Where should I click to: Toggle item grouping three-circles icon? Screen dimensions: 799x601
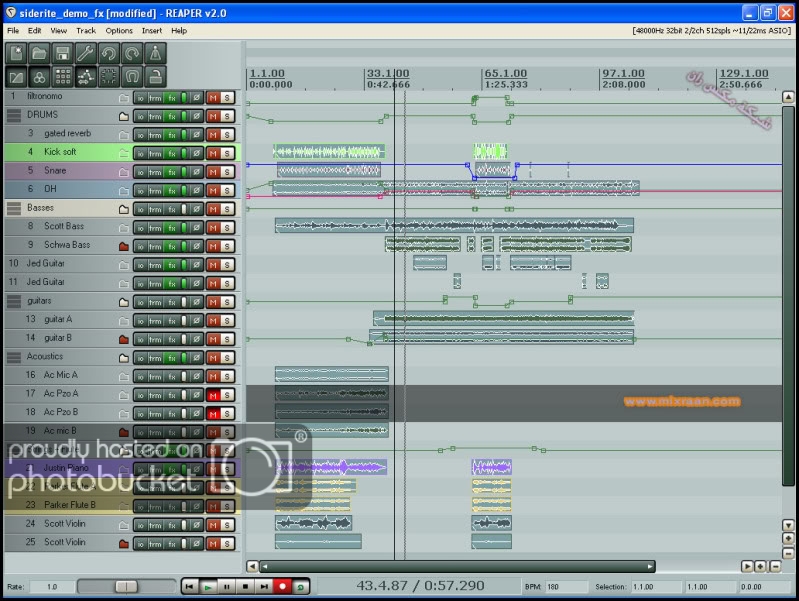pos(39,76)
